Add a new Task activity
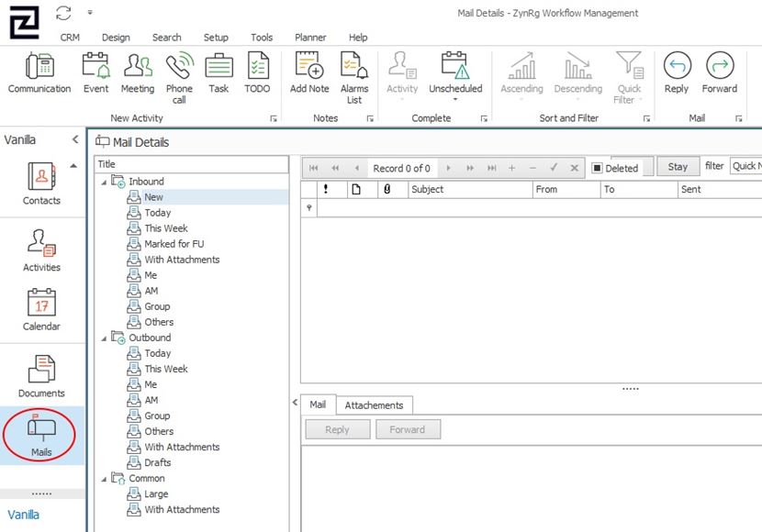This screenshot has width=762, height=532. (219, 72)
